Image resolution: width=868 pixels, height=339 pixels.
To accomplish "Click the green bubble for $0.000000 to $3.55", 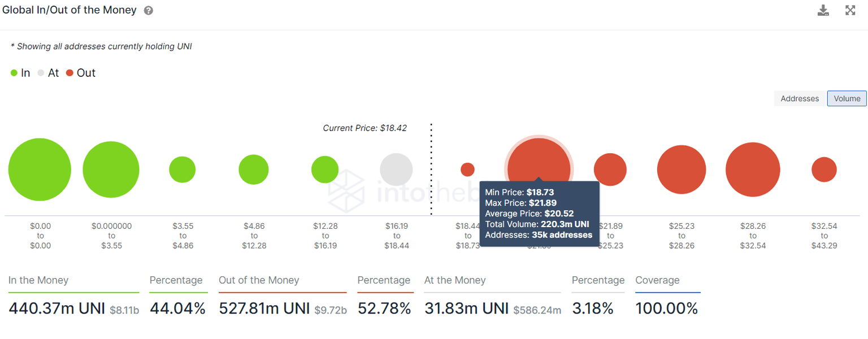I will pos(111,169).
